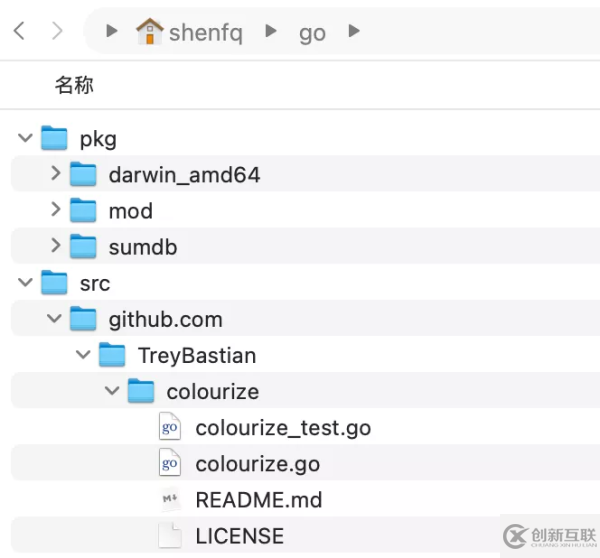Select the mod folder icon
The height and width of the screenshot is (558, 600).
[x=83, y=210]
